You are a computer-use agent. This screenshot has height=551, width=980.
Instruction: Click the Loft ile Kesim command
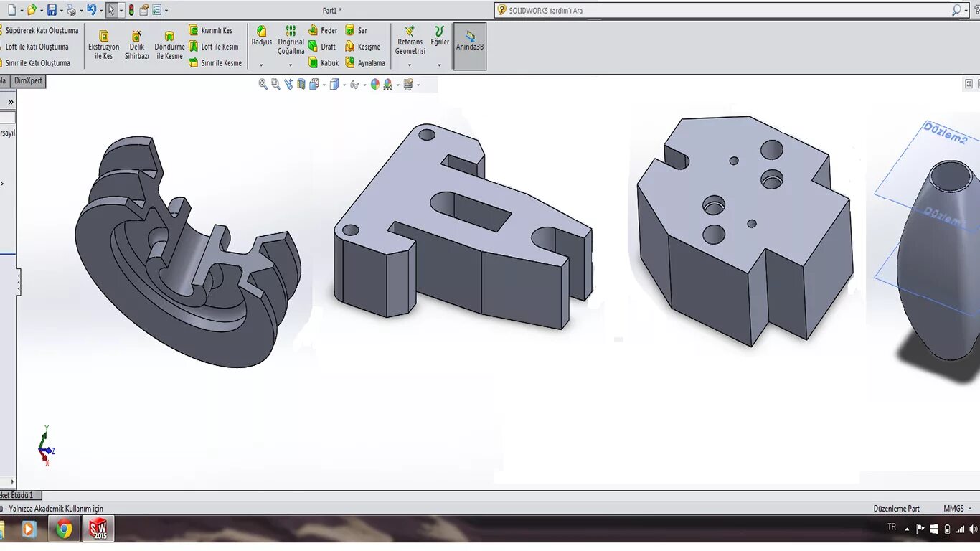click(x=214, y=47)
